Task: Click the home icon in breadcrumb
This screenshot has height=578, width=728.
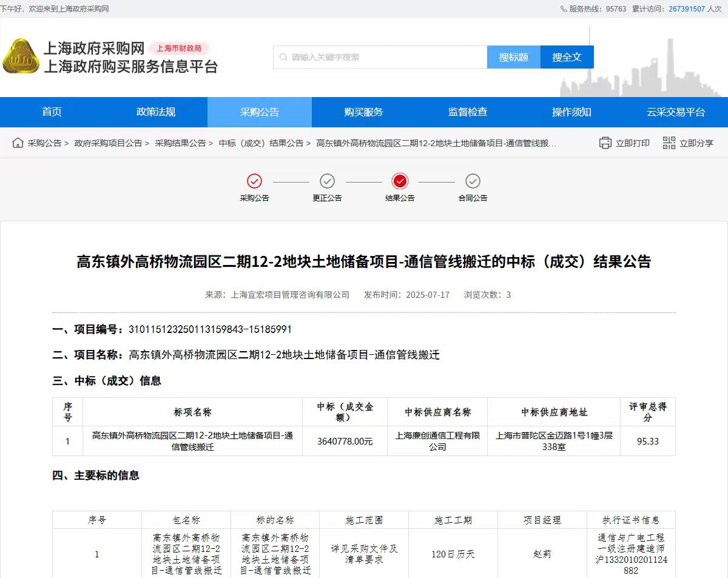Action: click(18, 143)
